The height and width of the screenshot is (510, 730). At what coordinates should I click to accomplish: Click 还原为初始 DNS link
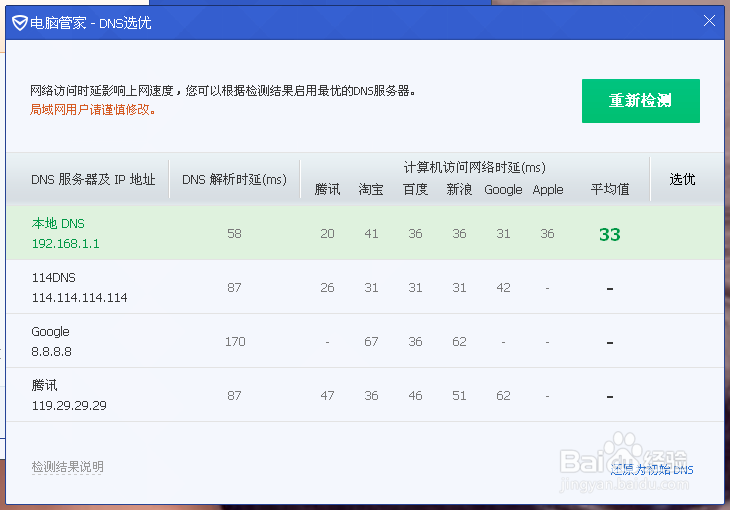652,469
